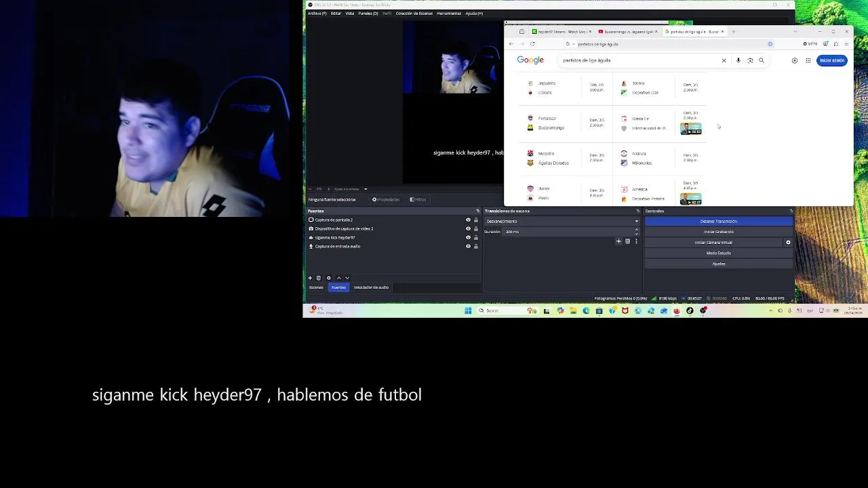Click Iniciar Cámara Virtual button
868x488 pixels.
click(713, 242)
